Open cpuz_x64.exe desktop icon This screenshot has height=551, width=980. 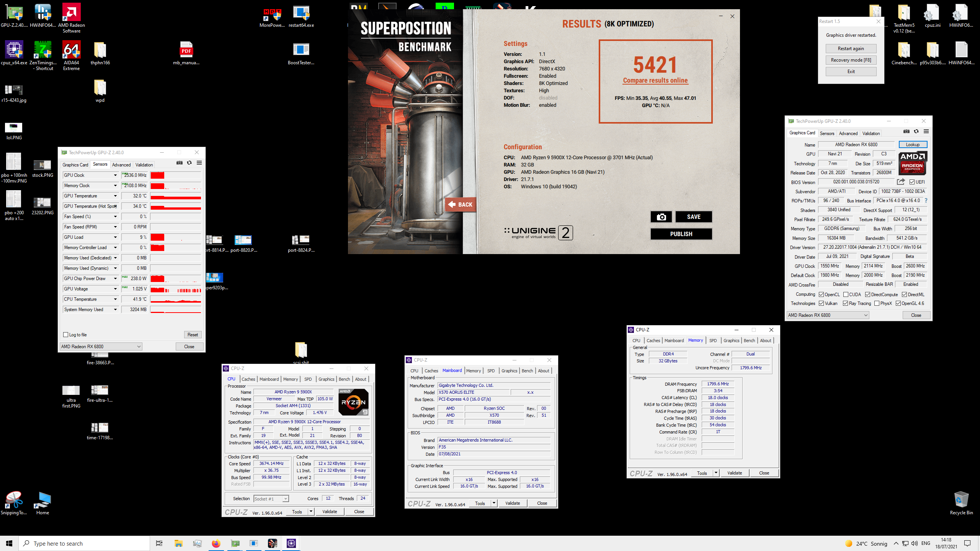click(14, 53)
